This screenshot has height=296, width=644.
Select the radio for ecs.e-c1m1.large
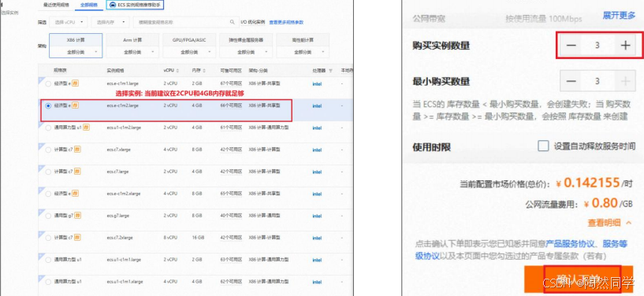coord(48,83)
